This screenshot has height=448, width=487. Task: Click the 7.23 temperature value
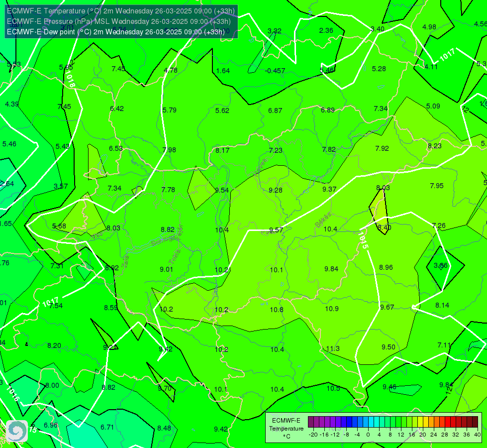tap(276, 150)
